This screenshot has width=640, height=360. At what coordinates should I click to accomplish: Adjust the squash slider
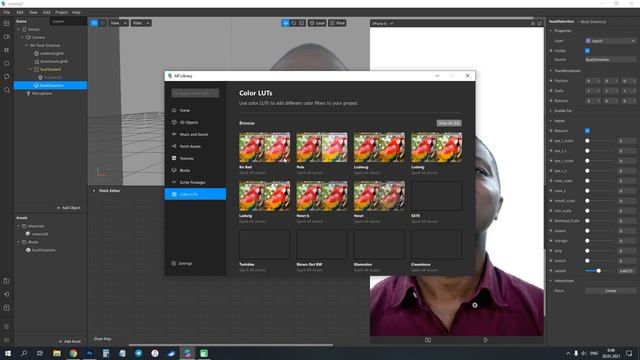pyautogui.click(x=599, y=271)
